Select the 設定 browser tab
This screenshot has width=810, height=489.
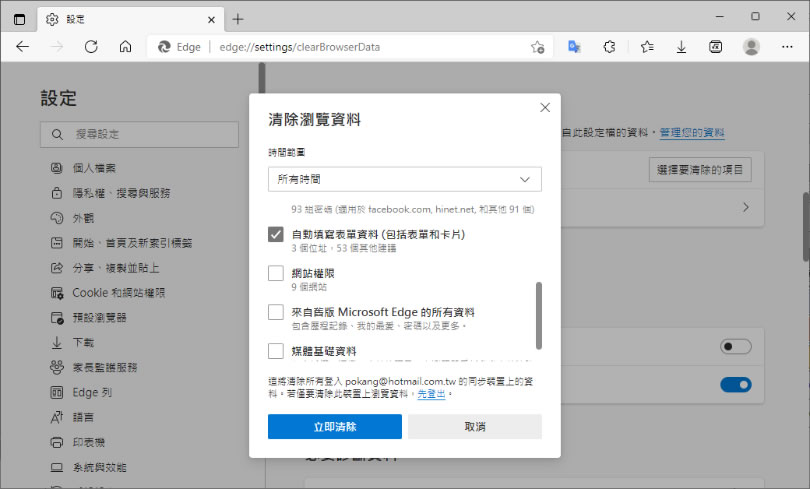tap(120, 19)
